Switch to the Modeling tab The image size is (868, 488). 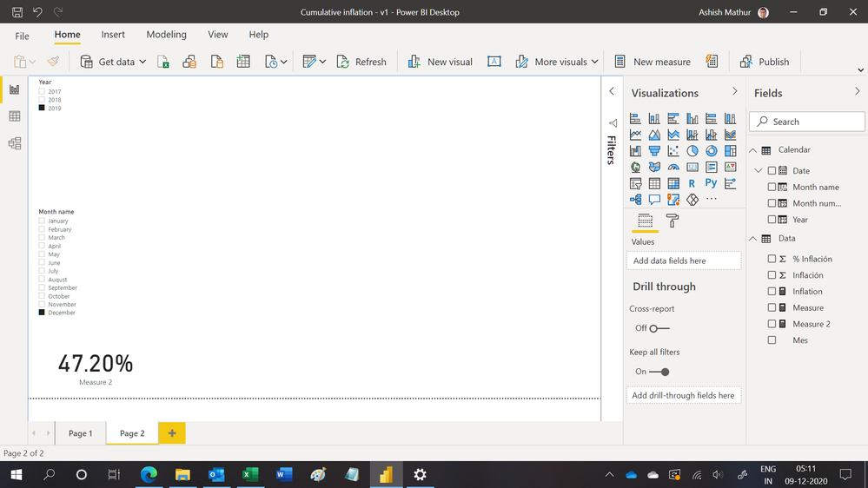(166, 35)
